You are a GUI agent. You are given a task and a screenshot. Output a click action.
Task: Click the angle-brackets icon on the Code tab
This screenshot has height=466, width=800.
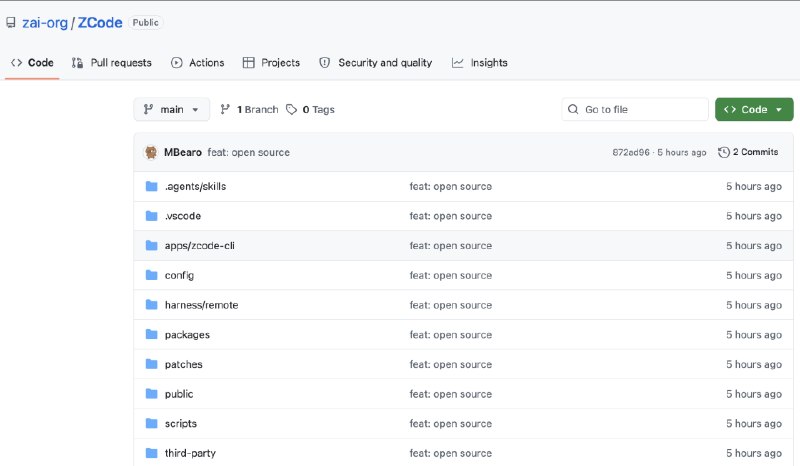point(16,63)
